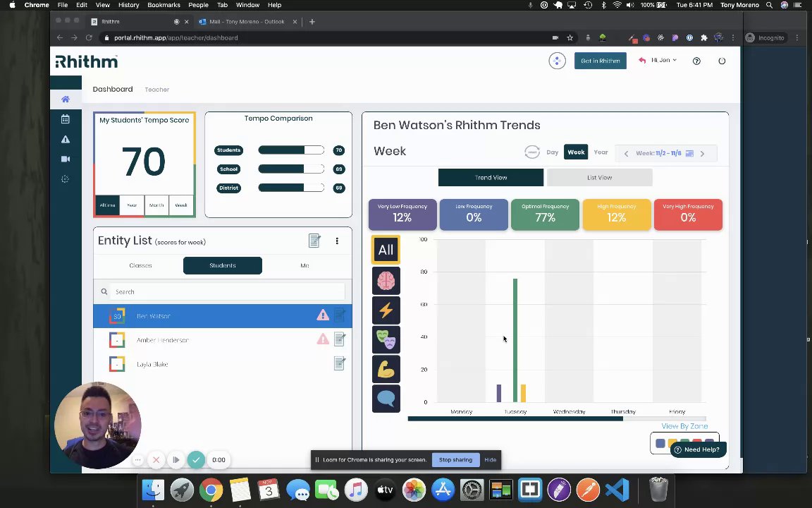Click the Very High Frequency 0% red card

tap(688, 214)
